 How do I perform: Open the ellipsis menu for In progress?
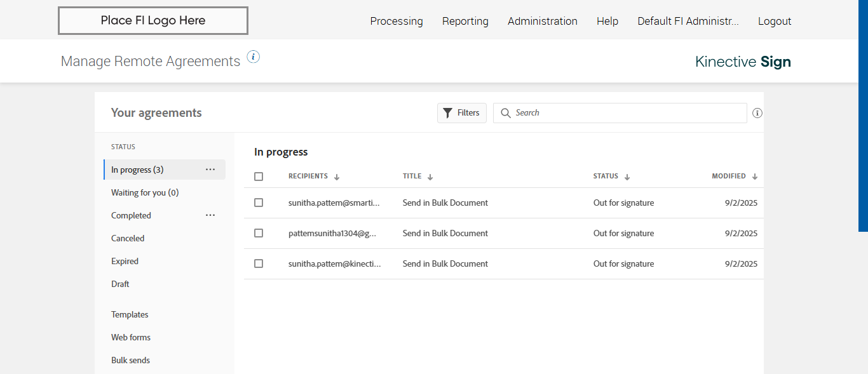(210, 170)
